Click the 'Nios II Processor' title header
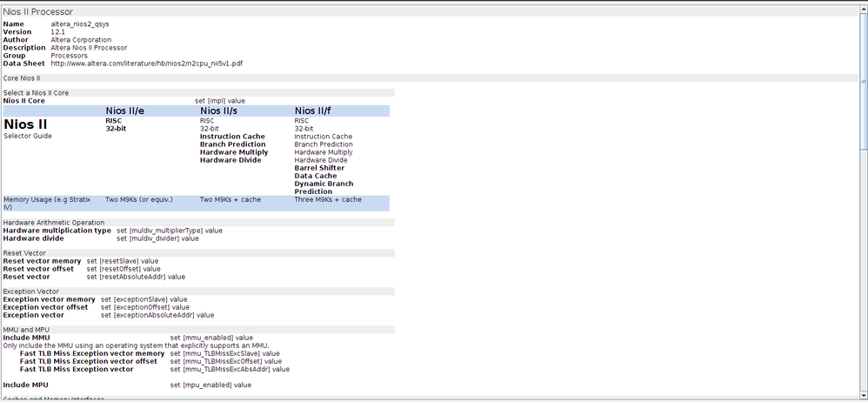Screen dimensions: 868x402 coord(38,11)
